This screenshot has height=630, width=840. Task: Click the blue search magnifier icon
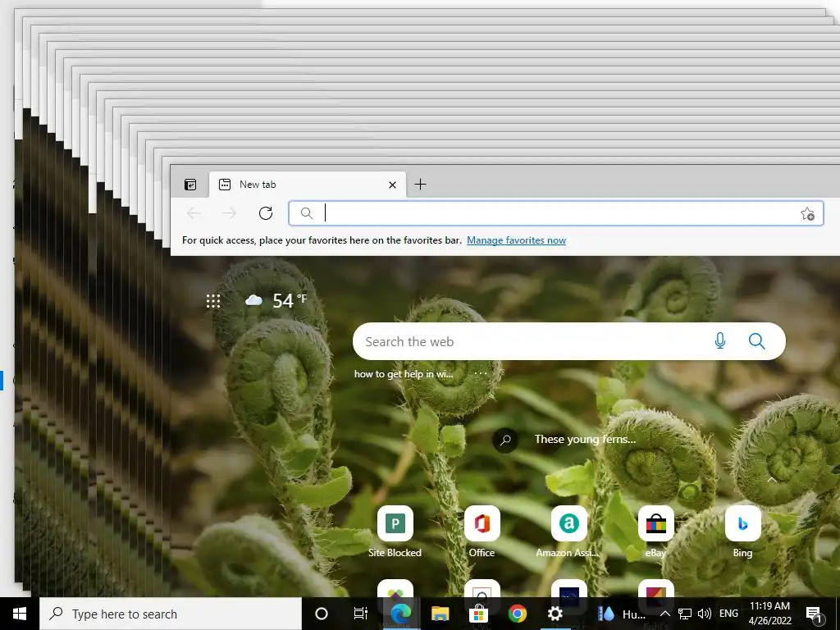tap(756, 340)
